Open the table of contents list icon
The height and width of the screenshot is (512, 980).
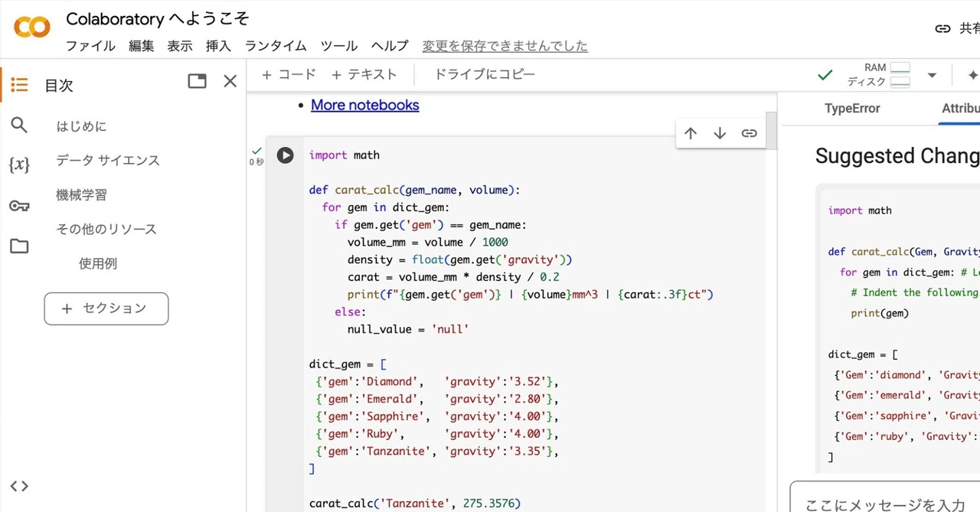click(19, 85)
